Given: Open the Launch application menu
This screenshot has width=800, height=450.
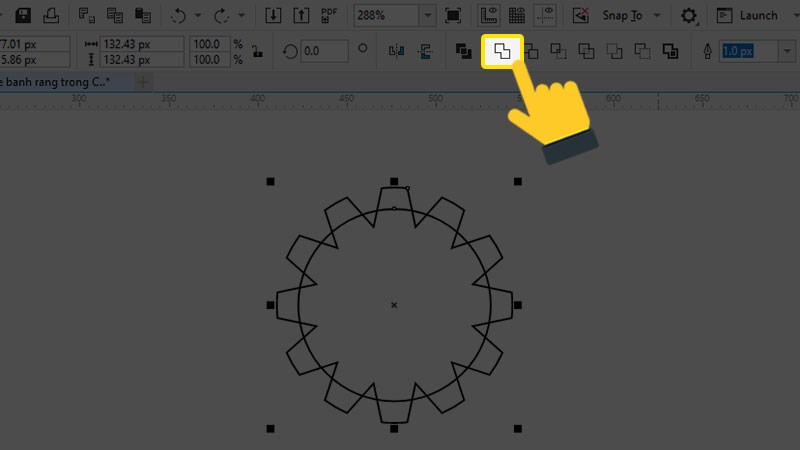Looking at the screenshot, I should (x=749, y=15).
